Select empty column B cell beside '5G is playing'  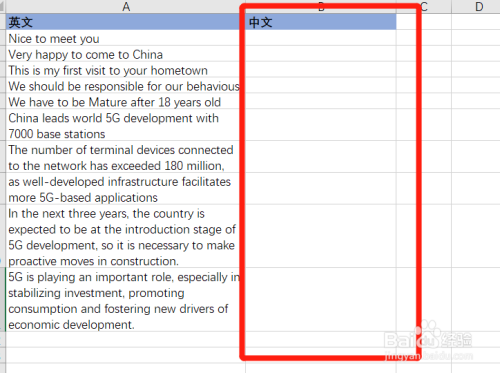click(x=321, y=300)
